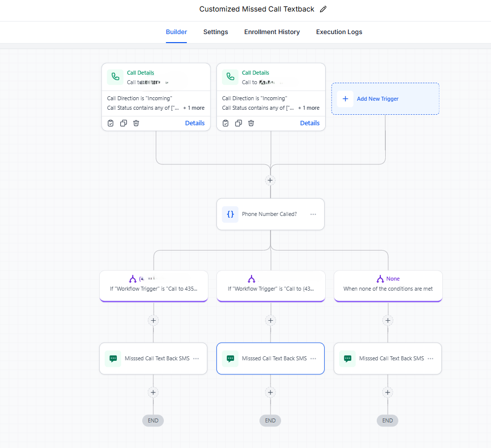Add a step directly below the "Call to 435..." branch
The image size is (491, 448).
pos(153,321)
